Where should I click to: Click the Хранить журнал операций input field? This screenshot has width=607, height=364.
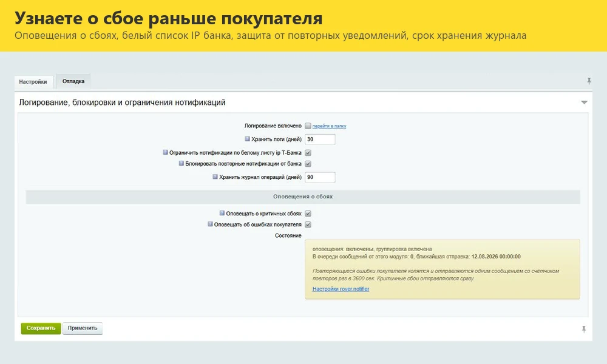coord(320,177)
